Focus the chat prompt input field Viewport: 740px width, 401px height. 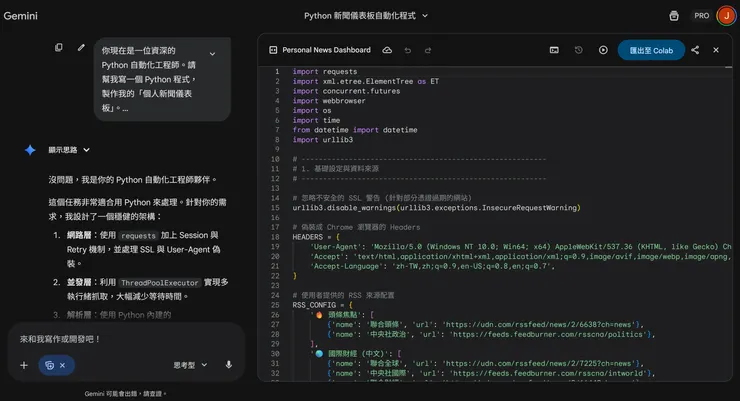tap(126, 339)
